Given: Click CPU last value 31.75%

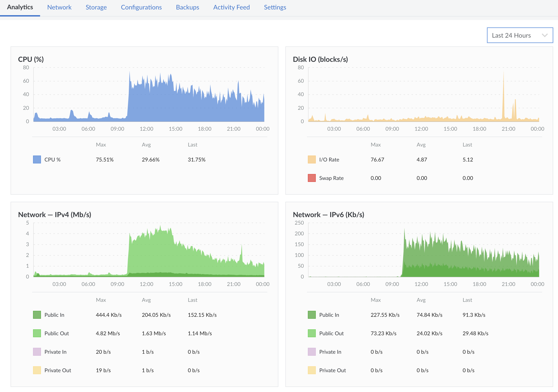Looking at the screenshot, I should 197,159.
